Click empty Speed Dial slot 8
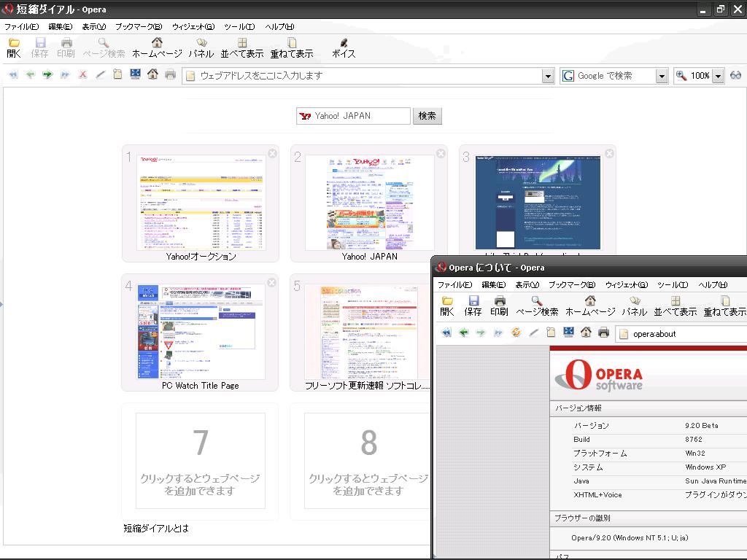747x560 pixels. point(368,461)
